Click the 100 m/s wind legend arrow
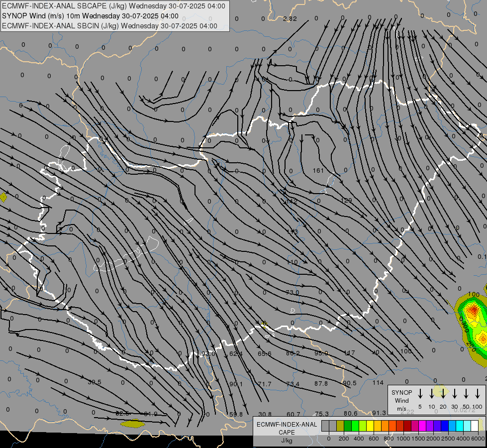Viewport: 487px width, 448px height. (x=478, y=394)
